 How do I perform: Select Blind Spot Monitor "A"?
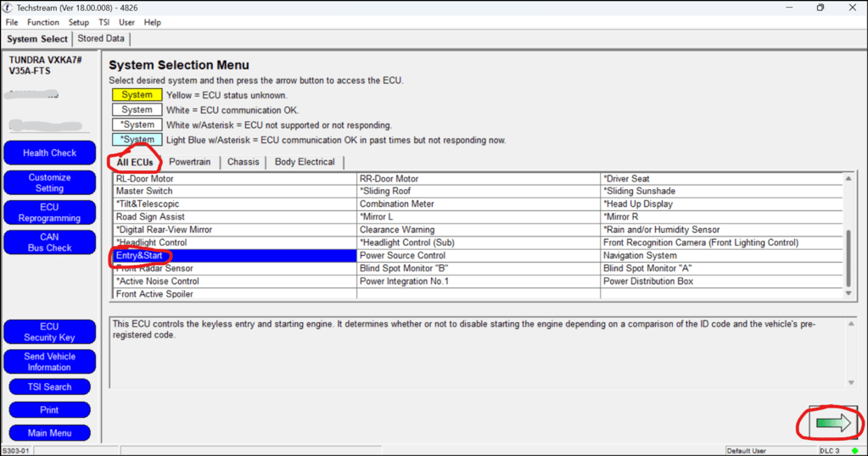pyautogui.click(x=722, y=268)
